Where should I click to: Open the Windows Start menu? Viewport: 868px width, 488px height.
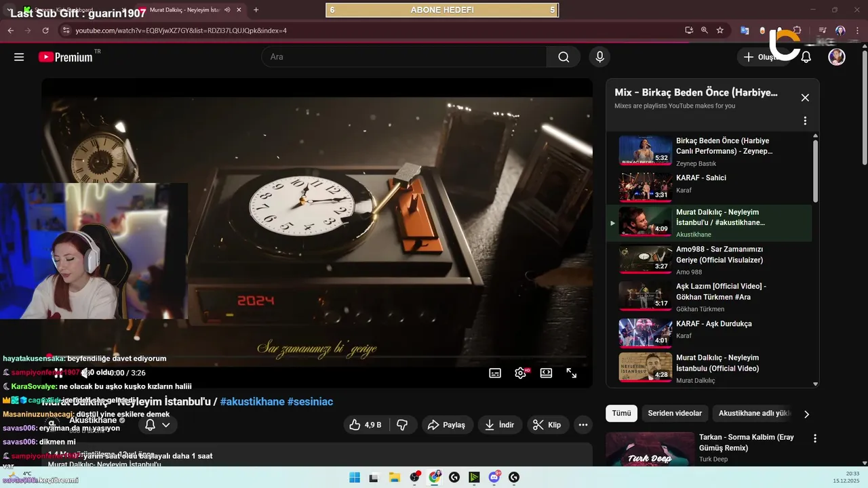pyautogui.click(x=355, y=477)
